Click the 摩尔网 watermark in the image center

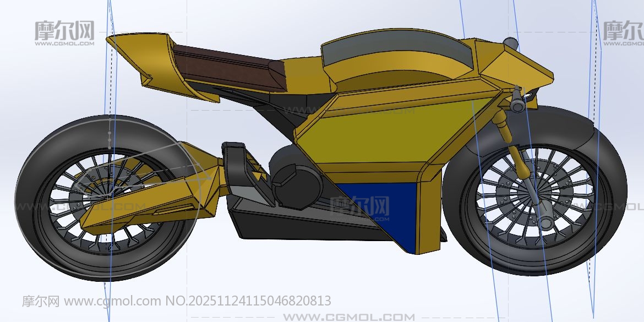click(359, 206)
